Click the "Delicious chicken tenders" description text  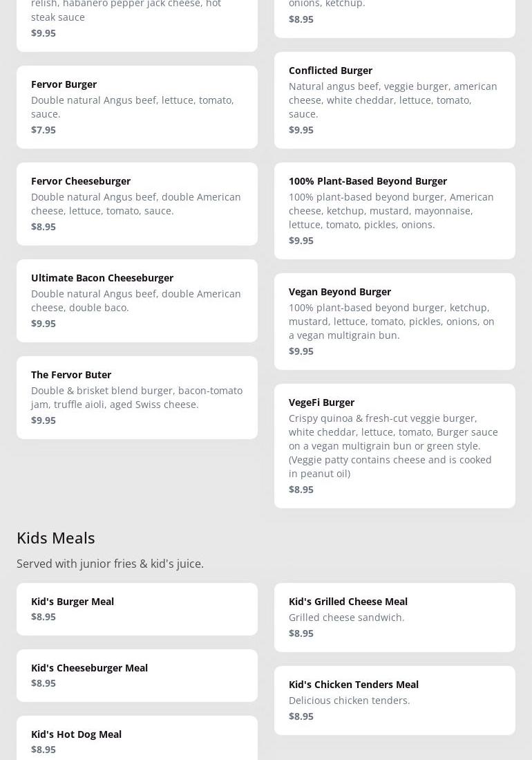pyautogui.click(x=349, y=700)
